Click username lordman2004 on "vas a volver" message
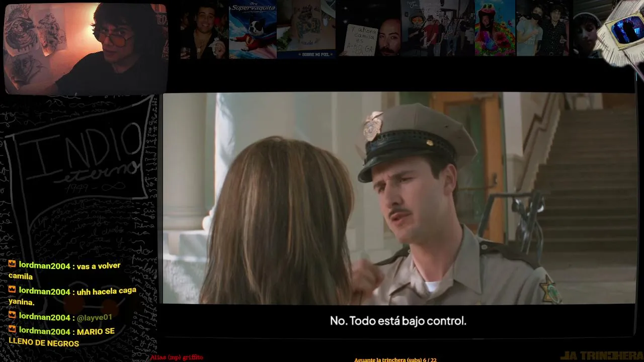Image resolution: width=644 pixels, height=362 pixels. [44, 265]
